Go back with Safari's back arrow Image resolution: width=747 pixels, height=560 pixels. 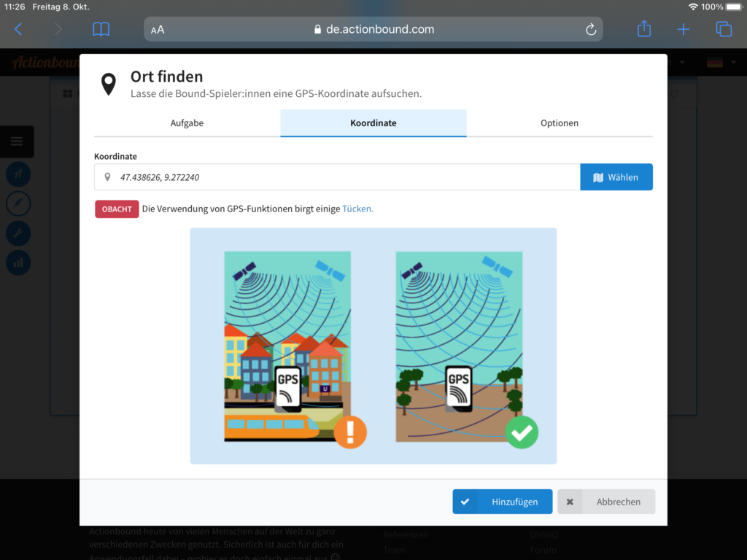[18, 29]
